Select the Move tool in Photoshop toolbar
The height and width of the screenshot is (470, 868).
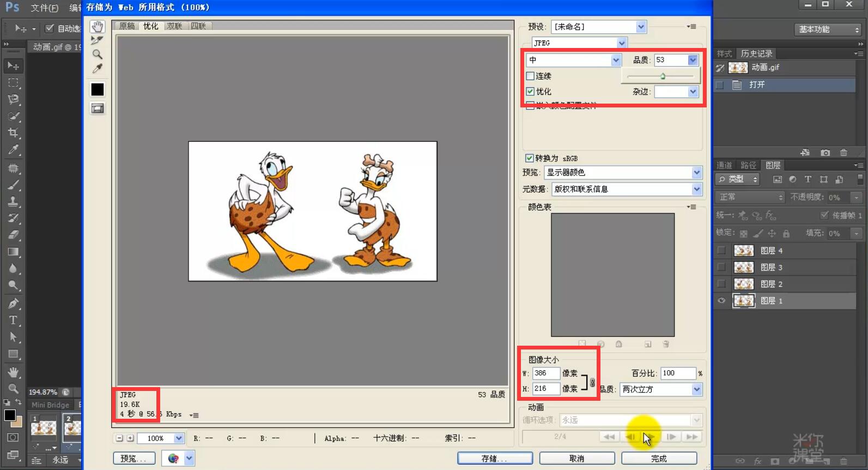(13, 66)
